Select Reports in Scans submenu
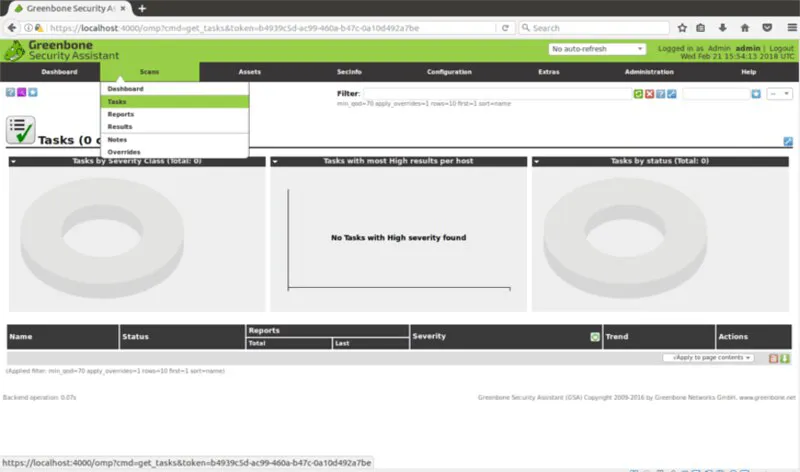This screenshot has width=800, height=472. 174,114
